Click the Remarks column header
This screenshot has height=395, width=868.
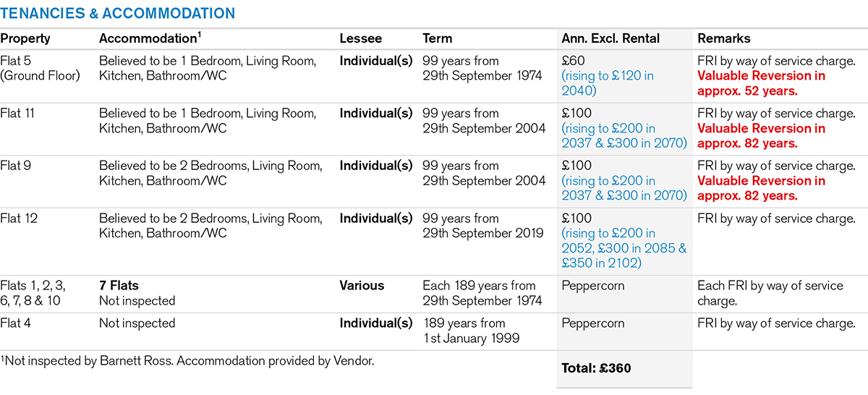pyautogui.click(x=724, y=38)
